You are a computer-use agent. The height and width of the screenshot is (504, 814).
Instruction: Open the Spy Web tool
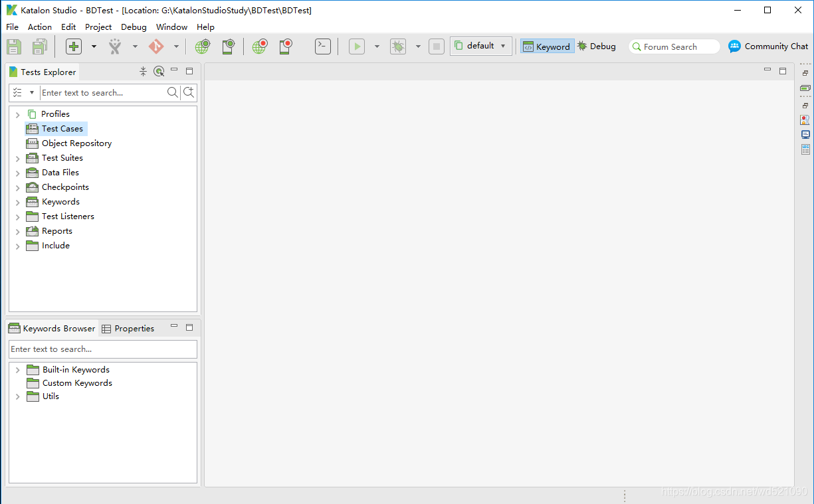point(203,46)
